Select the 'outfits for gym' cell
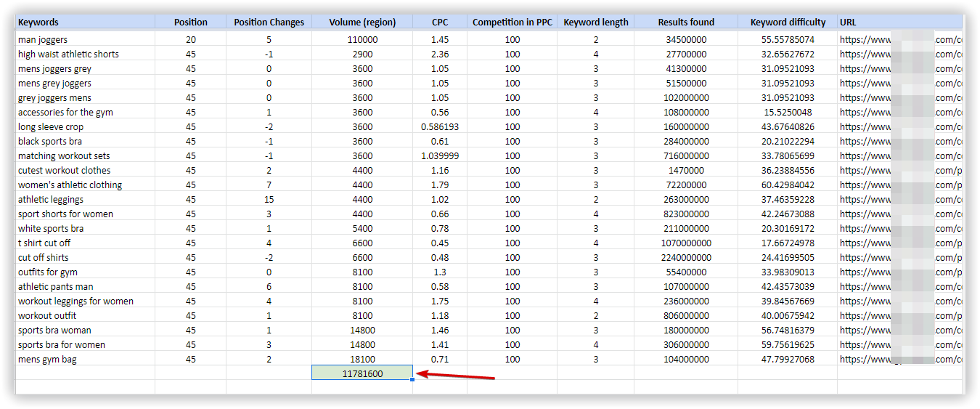This screenshot has width=980, height=409. (x=85, y=272)
